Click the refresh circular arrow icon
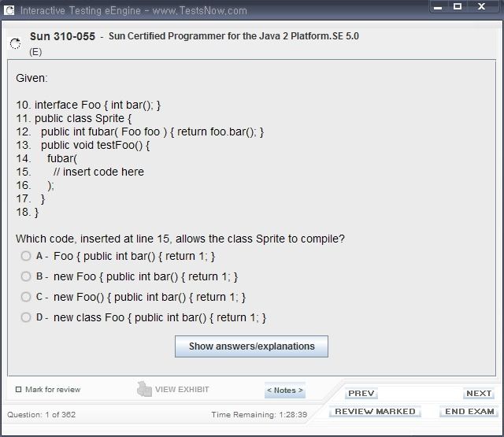This screenshot has width=504, height=437. click(15, 43)
